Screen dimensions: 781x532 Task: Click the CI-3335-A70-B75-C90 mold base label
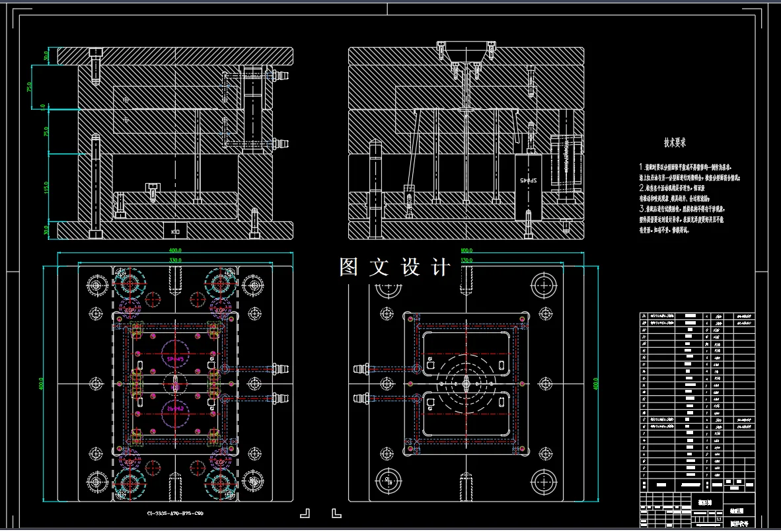[175, 513]
